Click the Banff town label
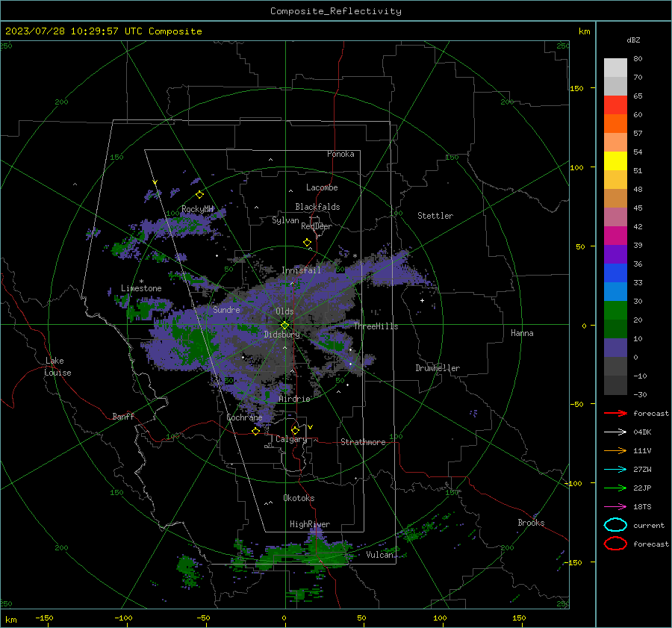 [123, 416]
